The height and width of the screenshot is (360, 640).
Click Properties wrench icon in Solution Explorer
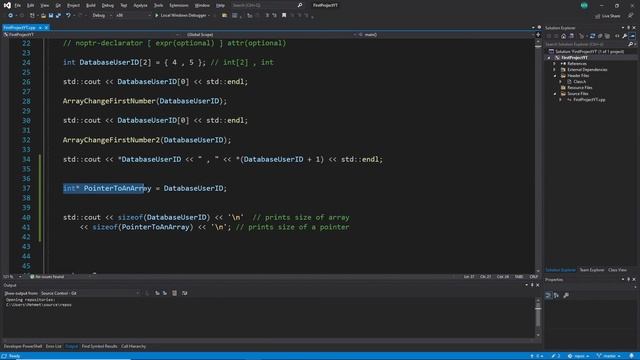pyautogui.click(x=624, y=36)
